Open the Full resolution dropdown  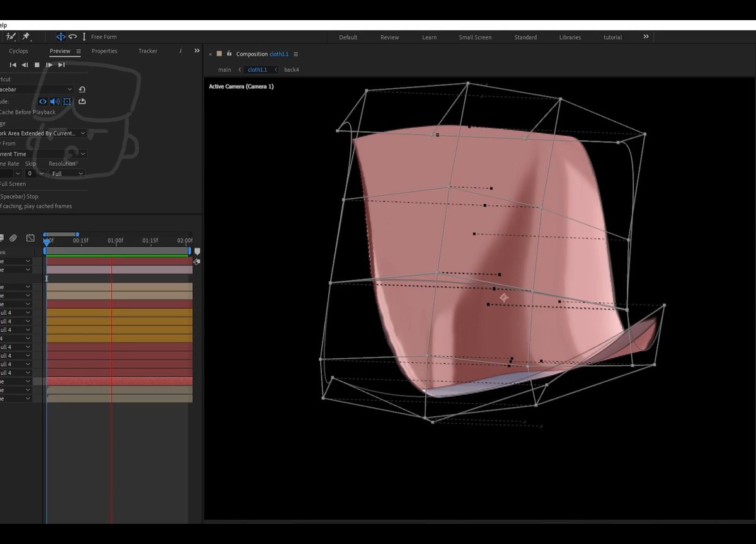67,173
